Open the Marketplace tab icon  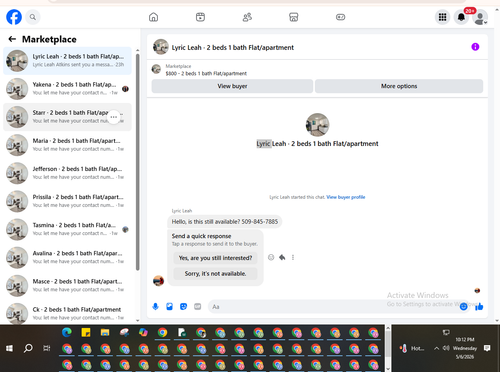point(294,17)
